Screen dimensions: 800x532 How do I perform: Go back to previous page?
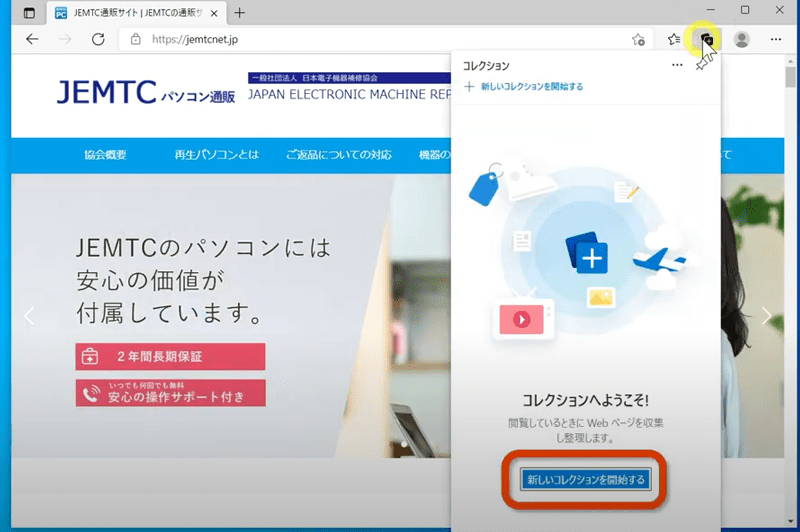point(32,39)
